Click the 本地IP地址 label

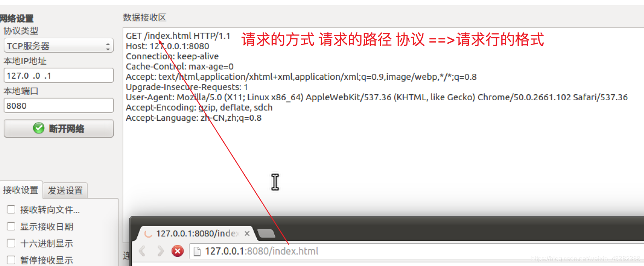pos(25,61)
